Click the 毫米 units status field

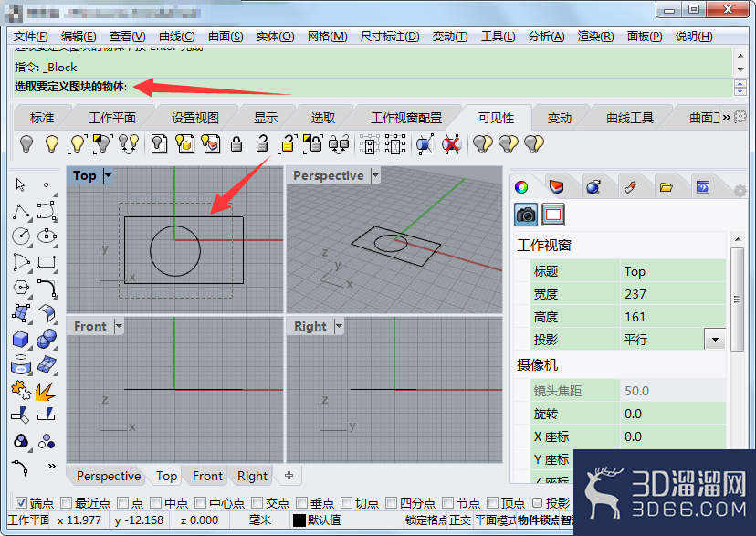tap(260, 520)
